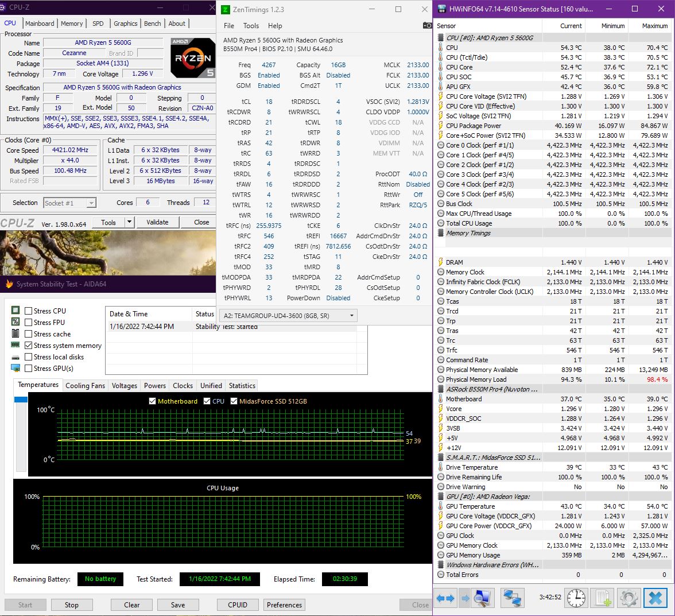The width and height of the screenshot is (675, 616).
Task: Click the Core Speed value field in CPU-Z
Action: 71,150
